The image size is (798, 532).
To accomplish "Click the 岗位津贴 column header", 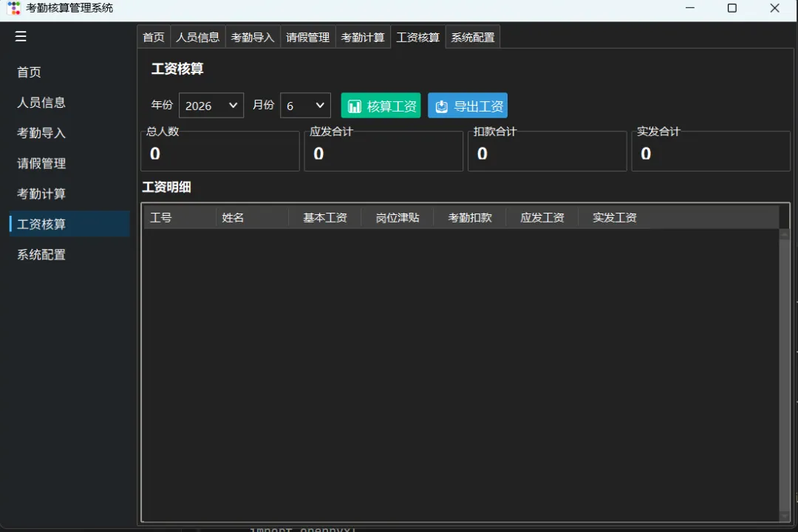I will pyautogui.click(x=397, y=217).
